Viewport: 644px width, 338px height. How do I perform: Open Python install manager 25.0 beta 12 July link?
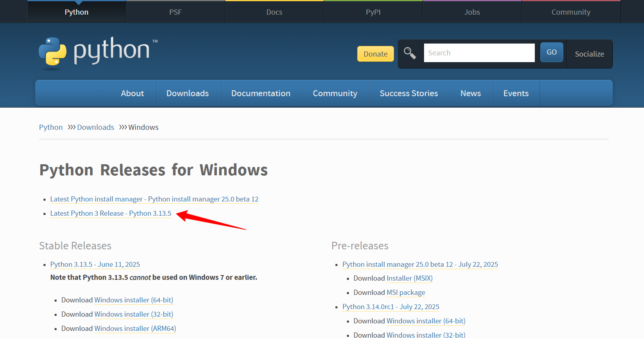point(420,264)
